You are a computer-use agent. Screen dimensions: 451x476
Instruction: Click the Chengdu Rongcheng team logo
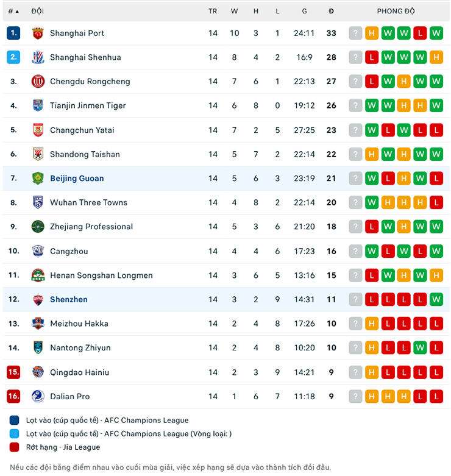tap(38, 81)
